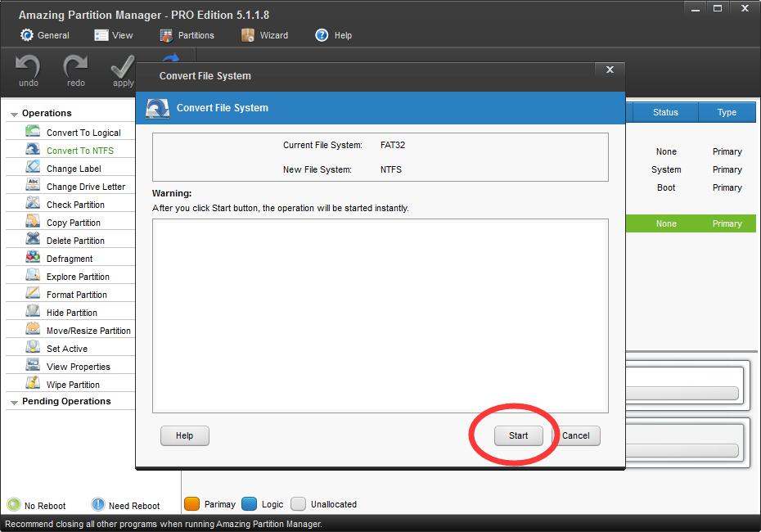Collapse the Operations section
This screenshot has height=532, width=761.
point(14,114)
